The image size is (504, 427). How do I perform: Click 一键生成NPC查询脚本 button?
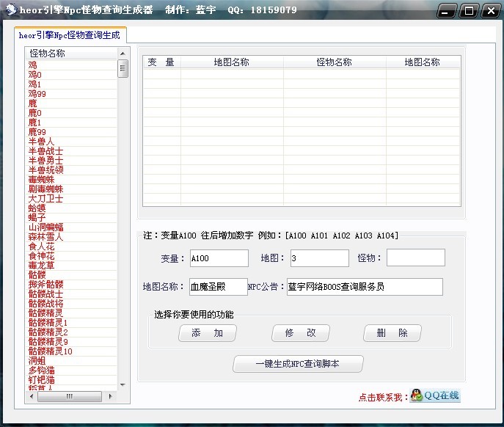[x=298, y=364]
